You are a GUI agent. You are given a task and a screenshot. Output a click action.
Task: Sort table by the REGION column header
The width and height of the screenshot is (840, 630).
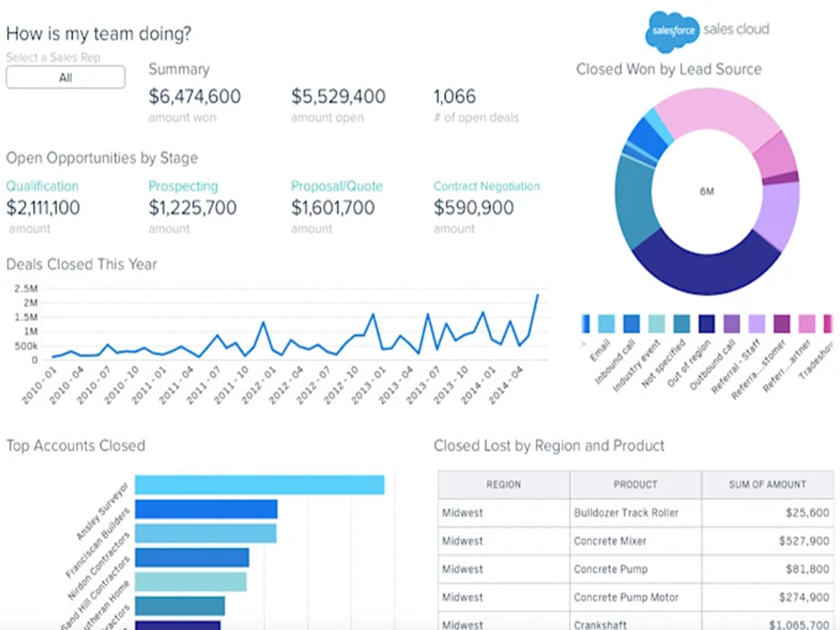[503, 485]
